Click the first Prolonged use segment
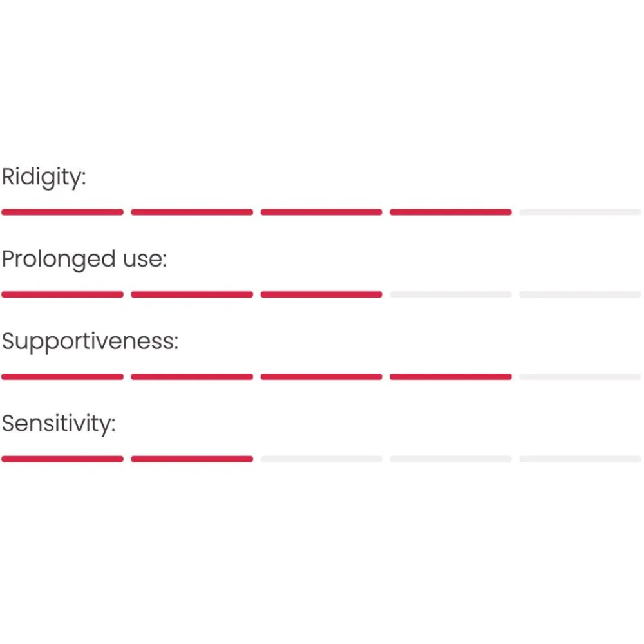 point(62,294)
